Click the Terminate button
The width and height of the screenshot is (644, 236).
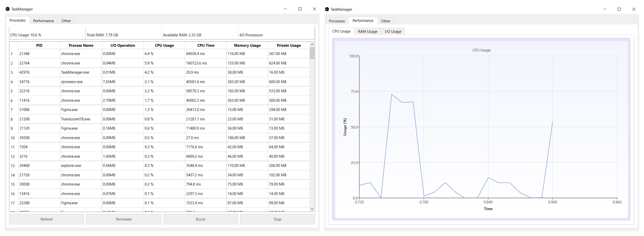124,219
